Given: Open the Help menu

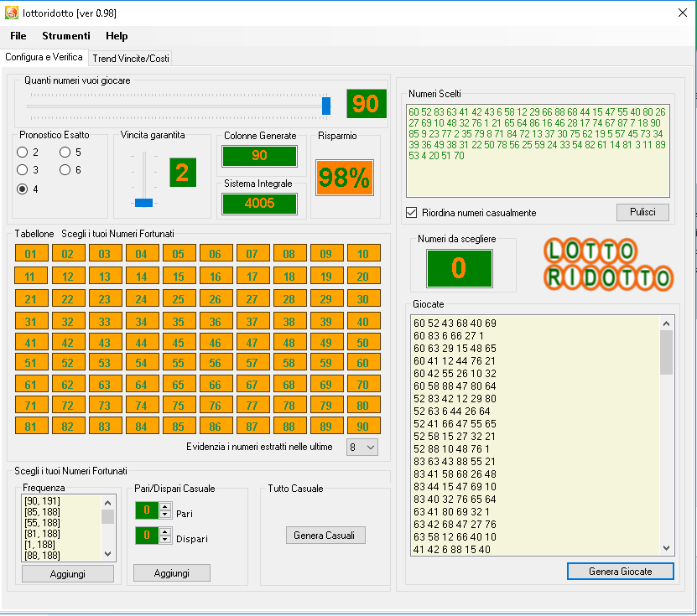Looking at the screenshot, I should (117, 36).
